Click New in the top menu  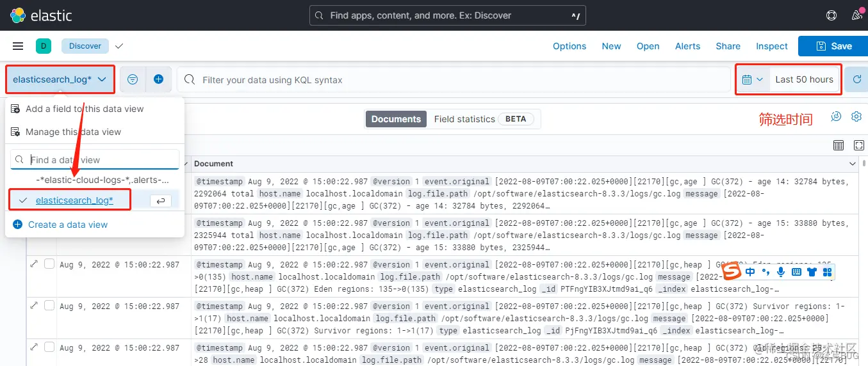pyautogui.click(x=611, y=46)
